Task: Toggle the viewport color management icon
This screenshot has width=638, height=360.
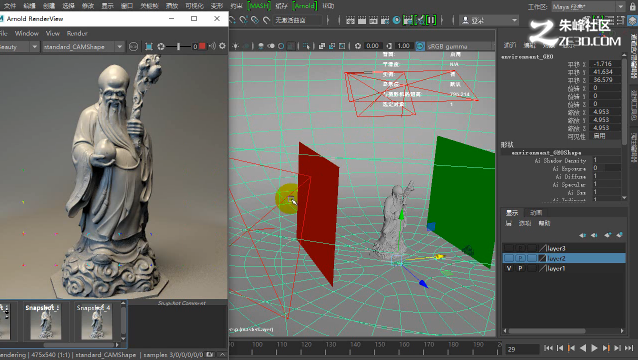Action: (x=420, y=46)
